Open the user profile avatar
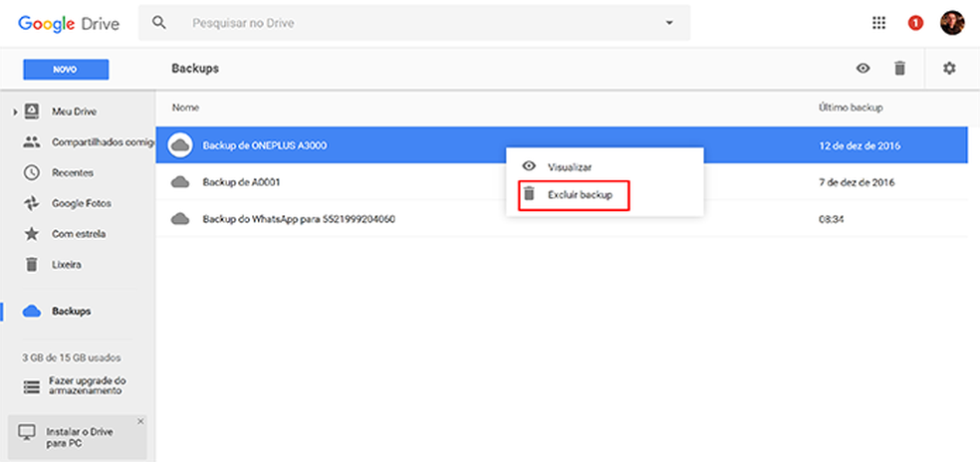 952,23
